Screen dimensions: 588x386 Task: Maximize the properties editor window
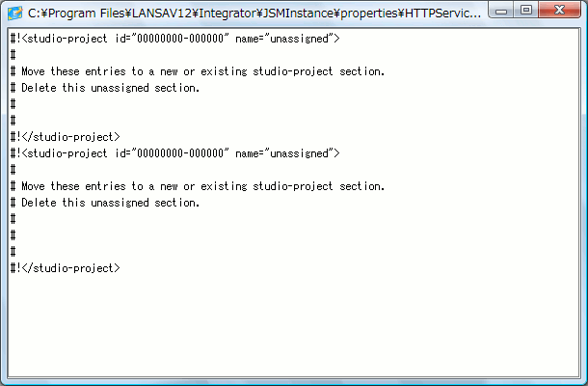click(x=526, y=11)
